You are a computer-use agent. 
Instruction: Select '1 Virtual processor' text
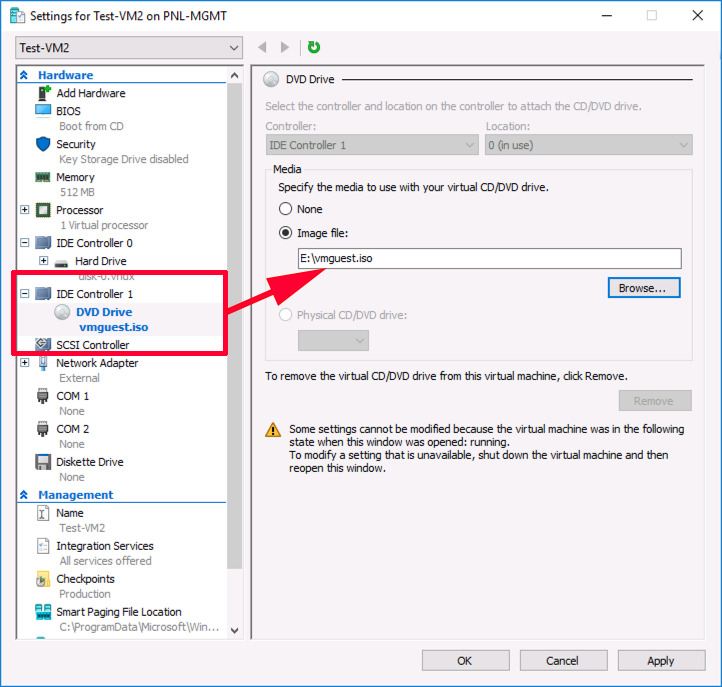tap(104, 225)
